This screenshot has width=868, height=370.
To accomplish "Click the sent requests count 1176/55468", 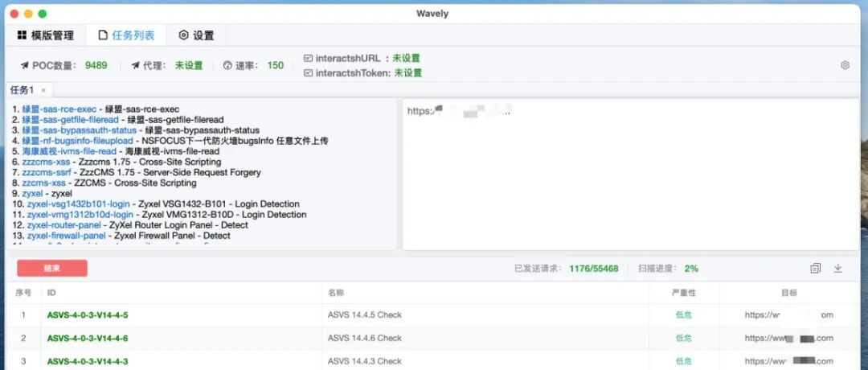I will (x=593, y=269).
